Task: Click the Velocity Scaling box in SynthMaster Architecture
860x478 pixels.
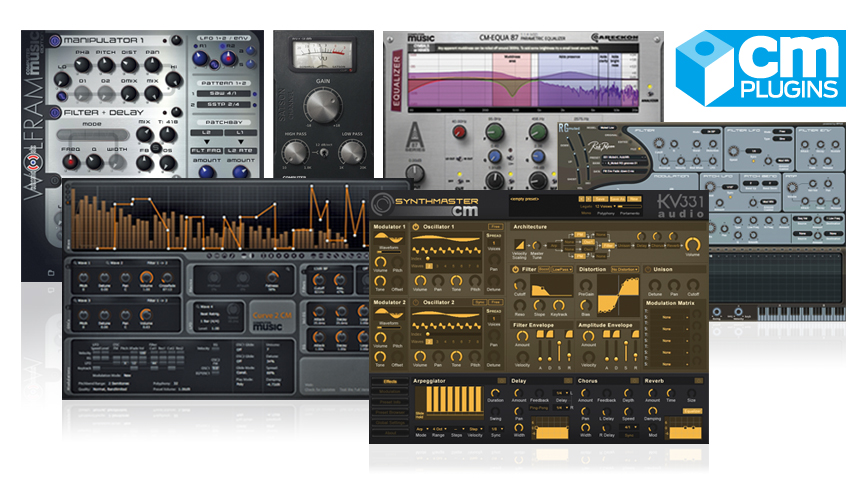Action: tap(519, 245)
